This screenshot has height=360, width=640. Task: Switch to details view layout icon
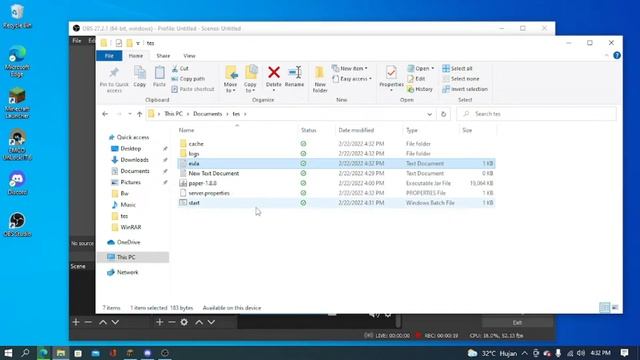click(604, 307)
